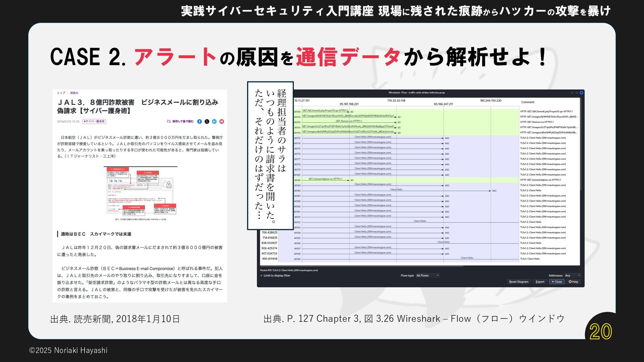This screenshot has height=362, width=644.
Task: Open the Flow type dropdown
Action: pyautogui.click(x=427, y=276)
